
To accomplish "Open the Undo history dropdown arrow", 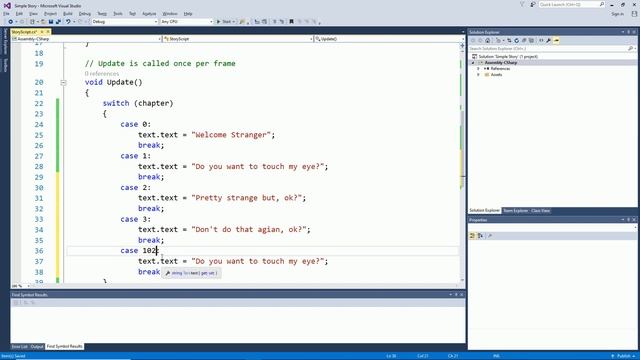I will pos(74,22).
